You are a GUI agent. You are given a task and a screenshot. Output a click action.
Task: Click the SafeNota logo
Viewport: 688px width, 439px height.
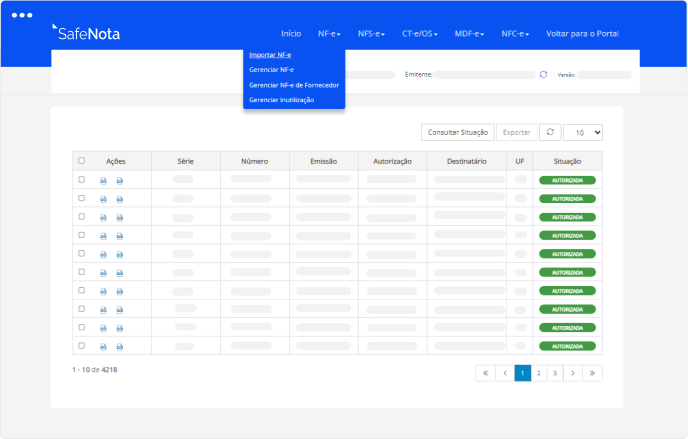click(85, 33)
